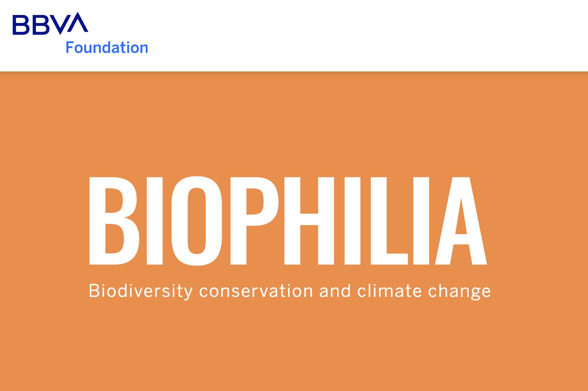Click the stylized A in BBVA logo
The image size is (588, 391).
[x=79, y=23]
